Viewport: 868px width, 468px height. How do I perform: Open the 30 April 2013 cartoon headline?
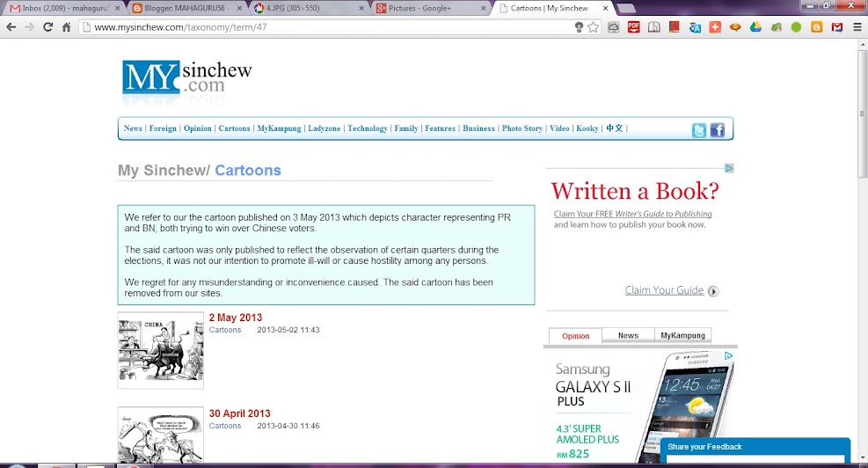(240, 413)
